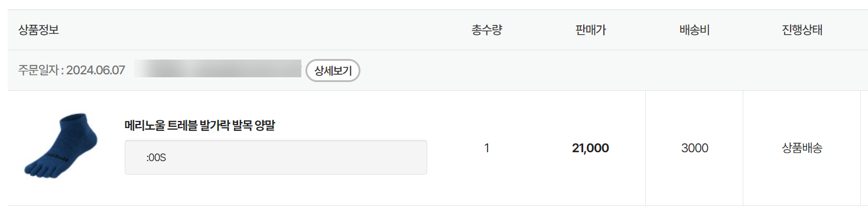Select the 21,000 price value
Viewport: 868px width, 213px height.
(590, 148)
